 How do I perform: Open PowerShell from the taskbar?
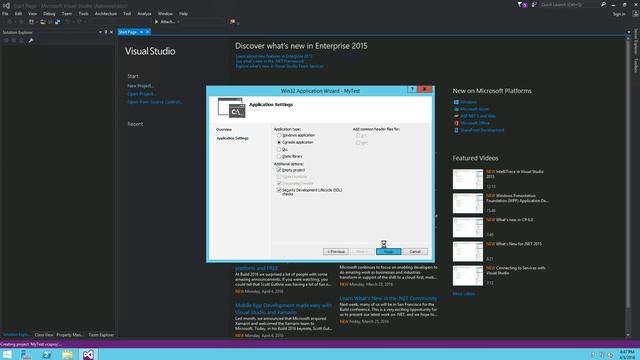tap(47, 354)
